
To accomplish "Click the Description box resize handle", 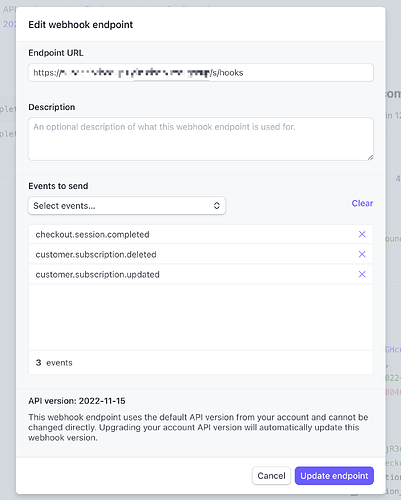I will coord(370,157).
